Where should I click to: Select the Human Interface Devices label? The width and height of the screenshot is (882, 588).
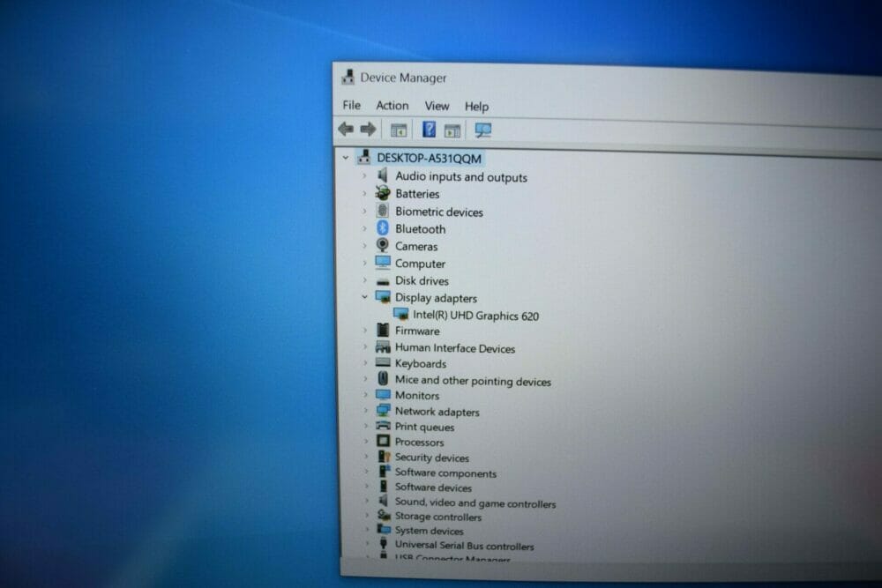pos(455,348)
